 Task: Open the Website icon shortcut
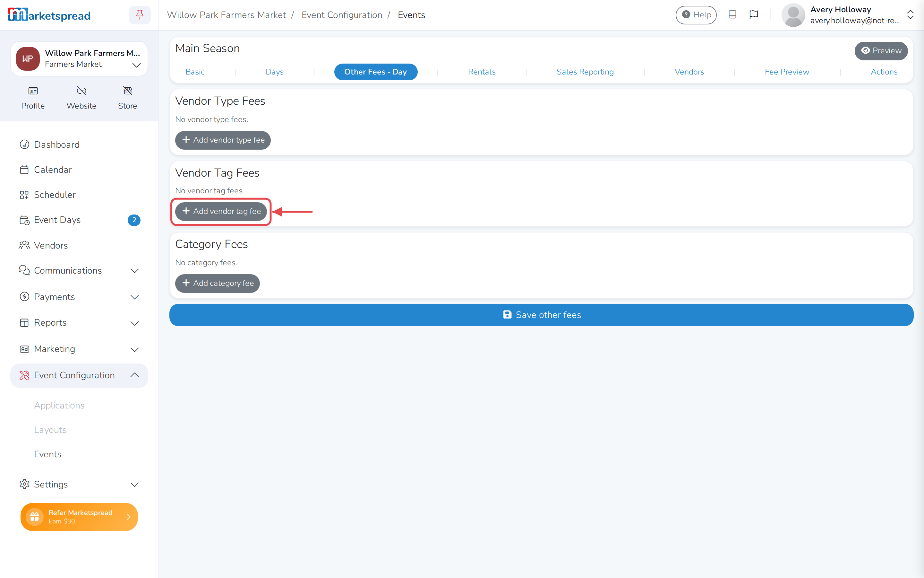pyautogui.click(x=81, y=98)
